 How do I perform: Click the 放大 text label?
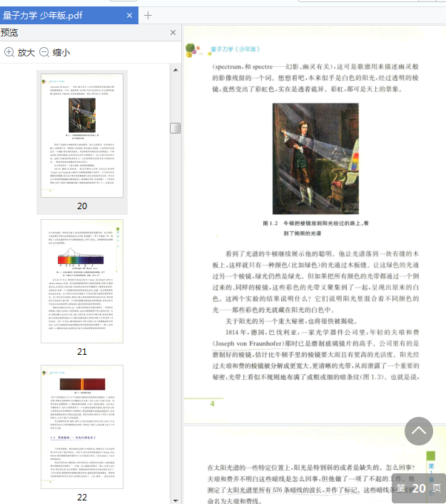[26, 52]
